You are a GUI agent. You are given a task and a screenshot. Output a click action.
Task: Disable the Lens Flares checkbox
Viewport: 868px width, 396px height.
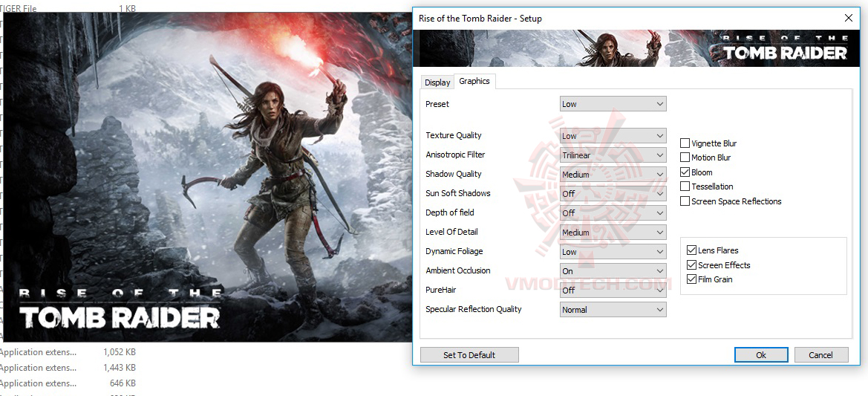(x=691, y=250)
